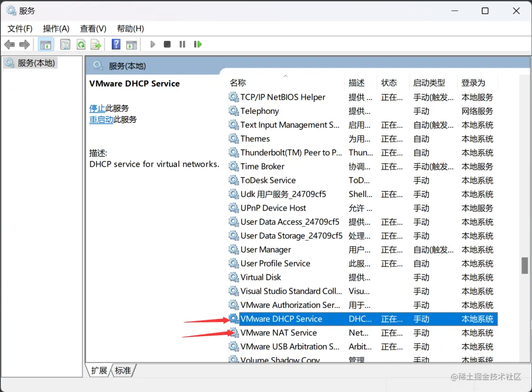Select the User Manager service row
532x392 pixels.
363,249
